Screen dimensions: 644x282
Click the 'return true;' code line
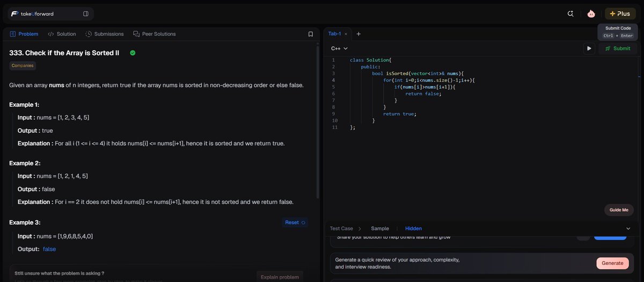[400, 114]
